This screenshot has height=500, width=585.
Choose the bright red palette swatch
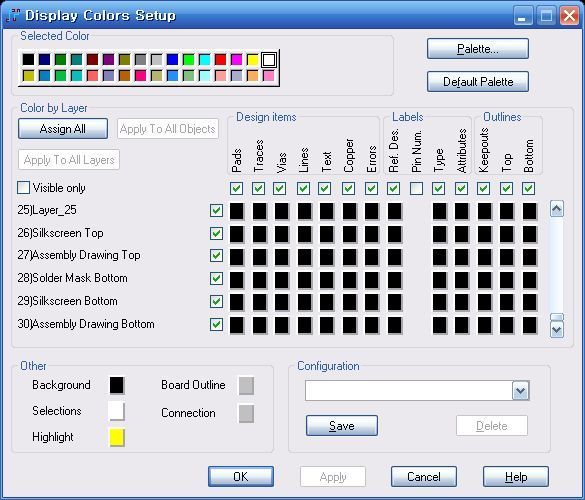[220, 60]
